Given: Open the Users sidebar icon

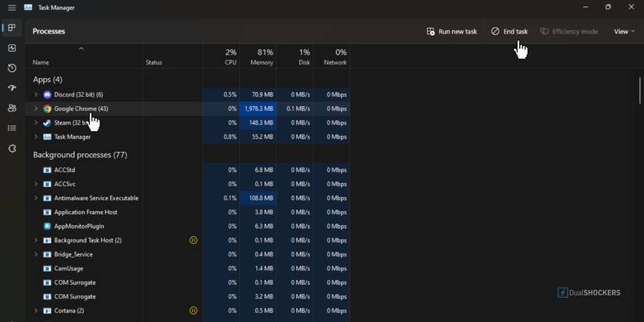Looking at the screenshot, I should [12, 108].
